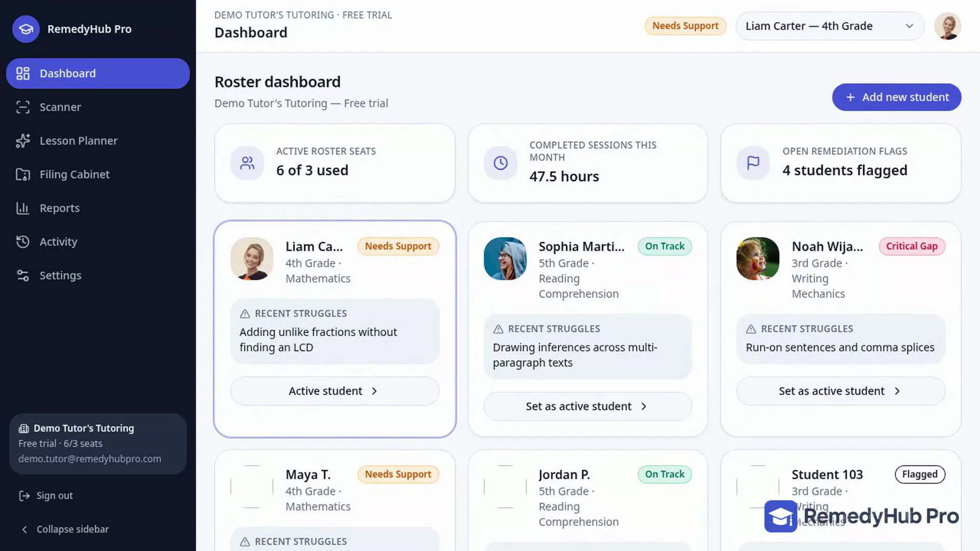The image size is (980, 551).
Task: Click the Open Remediation Flags flag icon
Action: click(x=753, y=163)
